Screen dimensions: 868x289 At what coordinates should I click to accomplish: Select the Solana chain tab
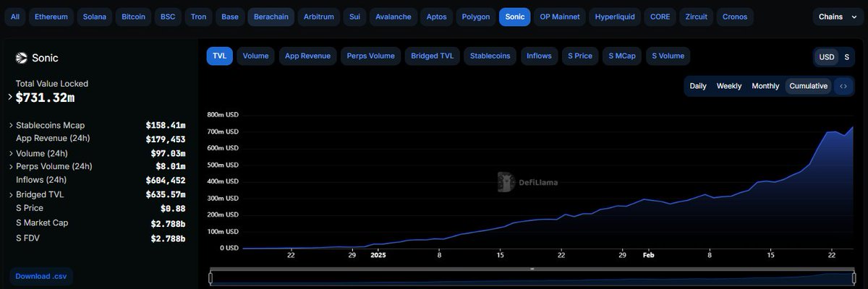coord(94,16)
